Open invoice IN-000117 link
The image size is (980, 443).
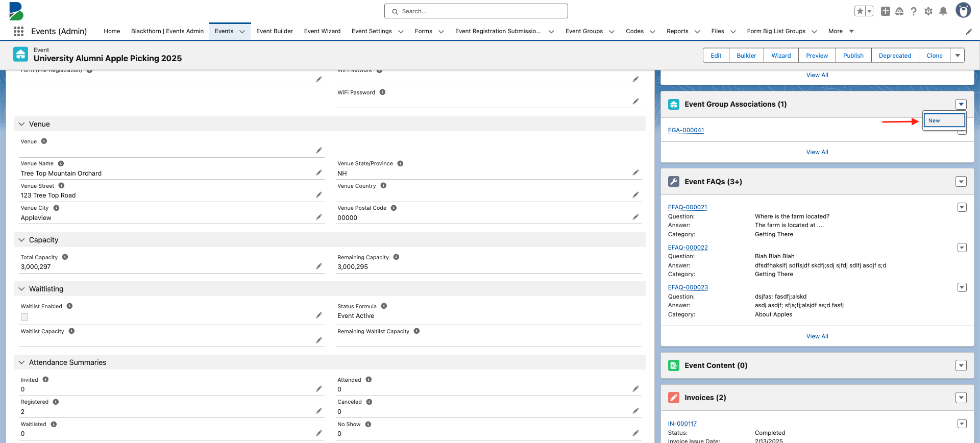682,424
